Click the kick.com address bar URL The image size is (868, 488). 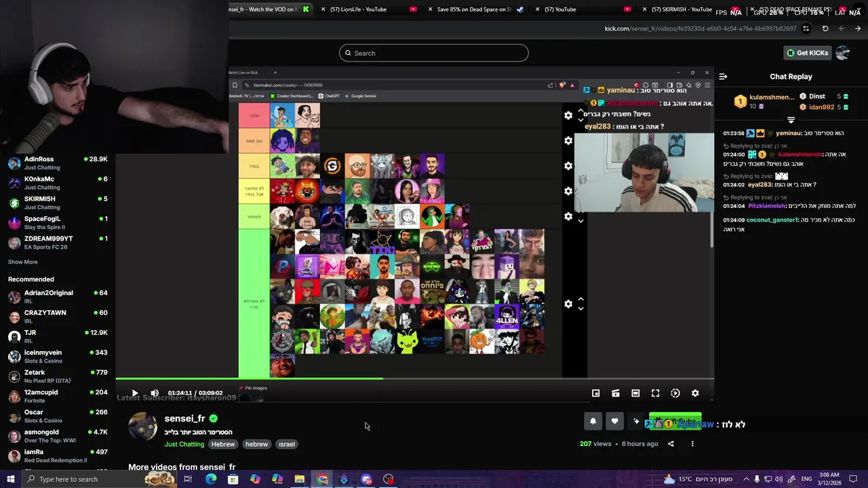tap(701, 28)
